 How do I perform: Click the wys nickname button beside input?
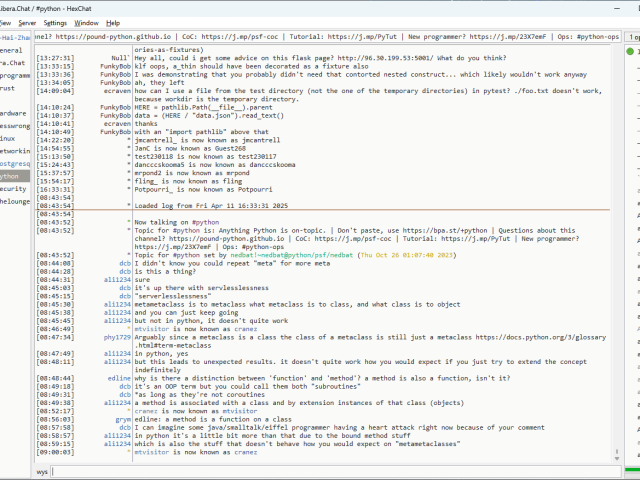[42, 470]
